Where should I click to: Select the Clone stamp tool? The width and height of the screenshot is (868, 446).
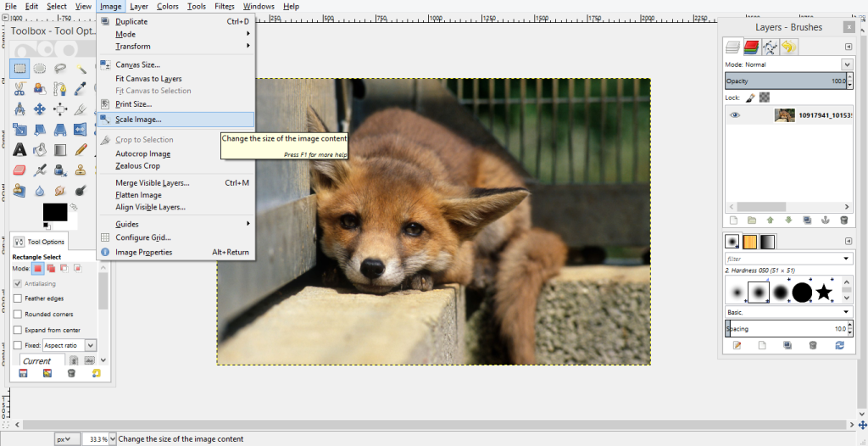pos(81,170)
